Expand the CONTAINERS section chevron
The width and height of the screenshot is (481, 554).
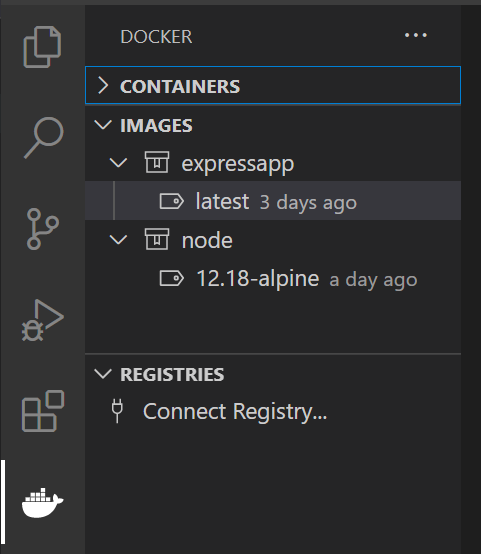103,86
